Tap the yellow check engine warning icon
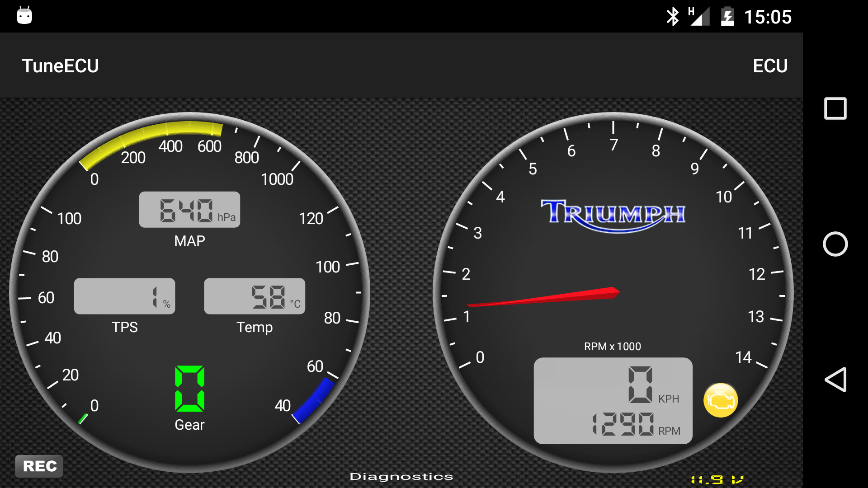 [x=721, y=400]
